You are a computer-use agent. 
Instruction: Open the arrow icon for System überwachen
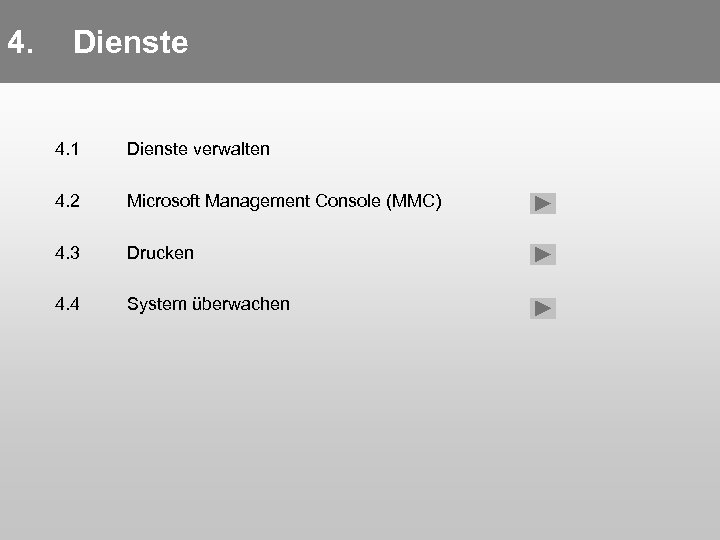[542, 308]
